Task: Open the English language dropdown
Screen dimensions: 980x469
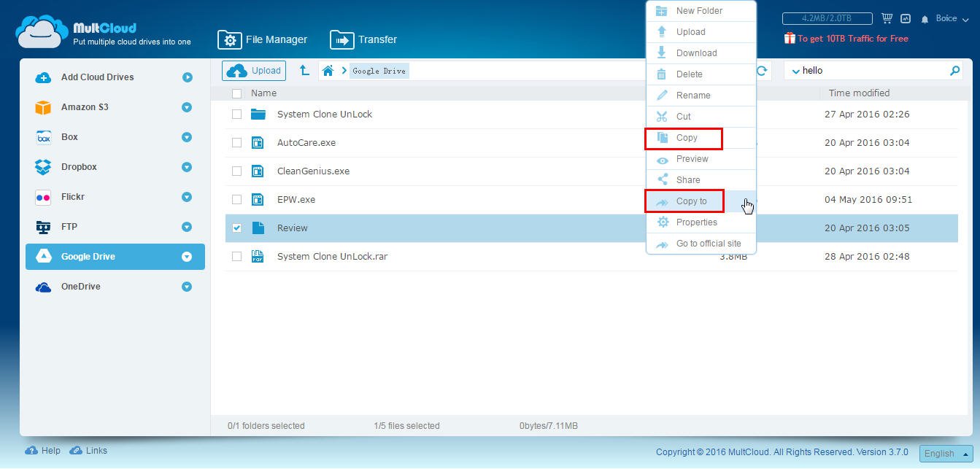Action: coord(946,453)
